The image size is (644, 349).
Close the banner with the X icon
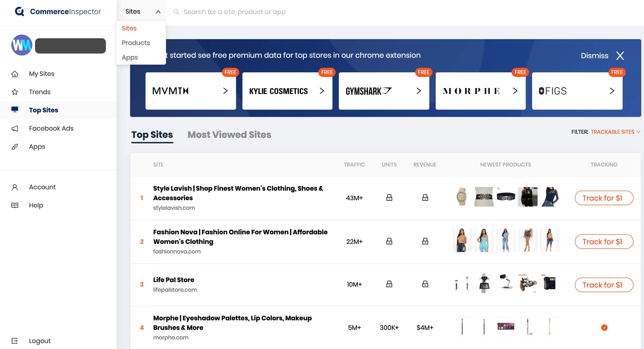click(620, 56)
